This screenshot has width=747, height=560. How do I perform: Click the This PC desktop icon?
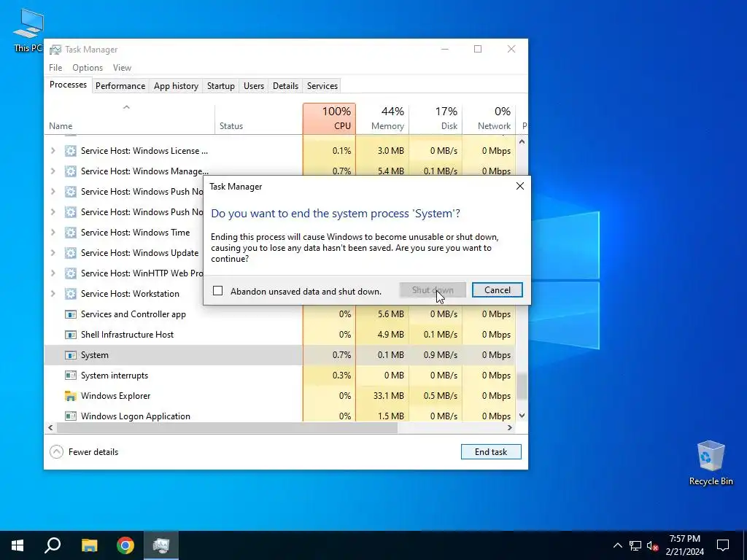[28, 31]
